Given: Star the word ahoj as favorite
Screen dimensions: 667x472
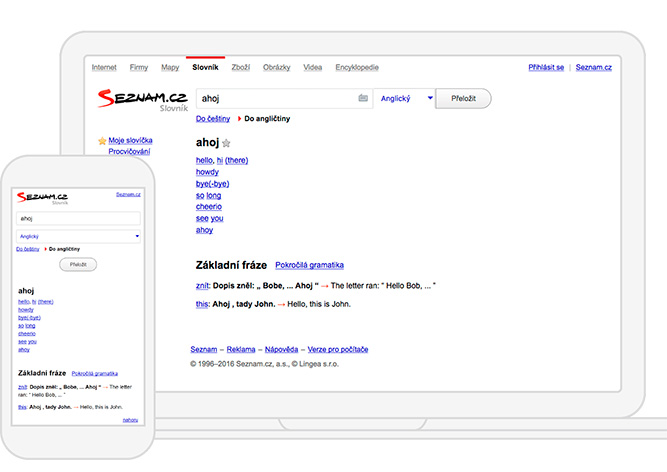Looking at the screenshot, I should tap(226, 143).
